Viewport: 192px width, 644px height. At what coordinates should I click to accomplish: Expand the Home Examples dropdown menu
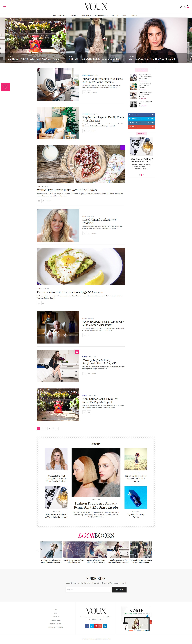[60, 15]
